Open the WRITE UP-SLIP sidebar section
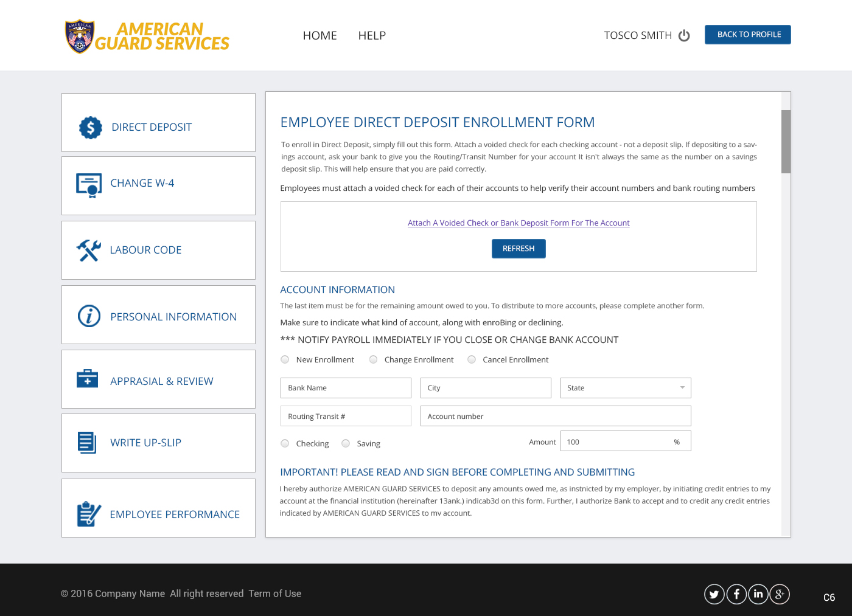 tap(158, 443)
